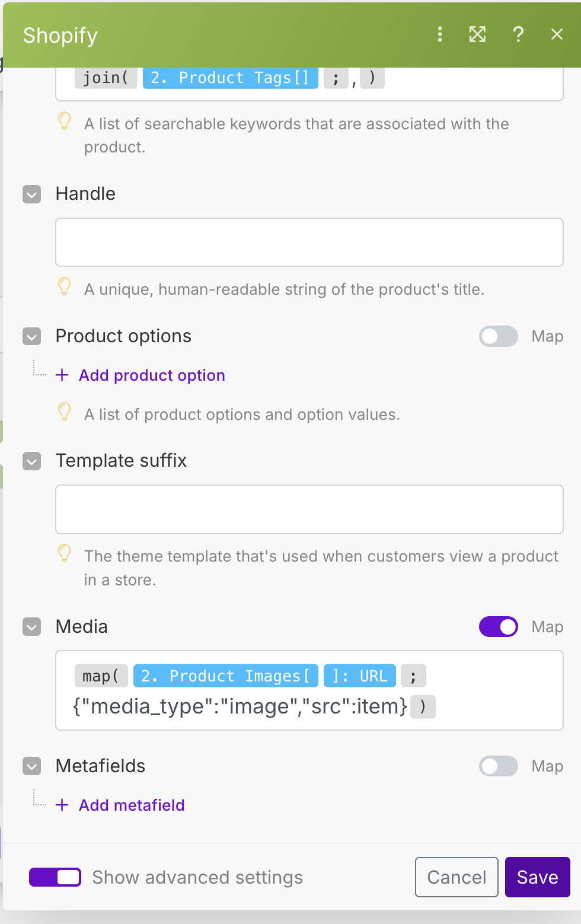Close the Shopify module dialog
Screen dimensions: 581x924
557,34
